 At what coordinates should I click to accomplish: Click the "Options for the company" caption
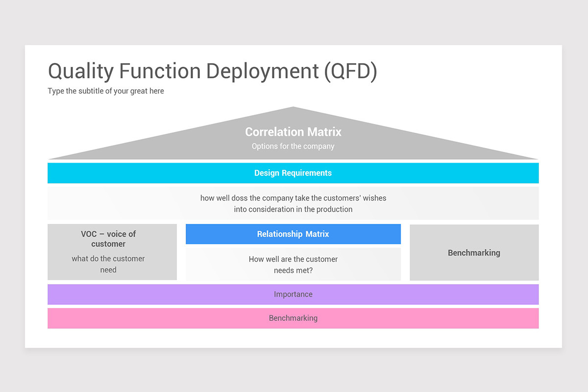(293, 146)
